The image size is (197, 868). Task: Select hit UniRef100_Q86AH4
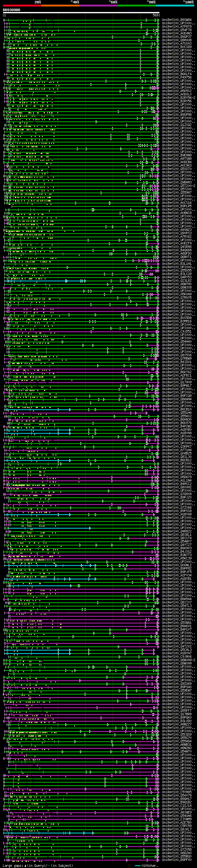pos(176,399)
